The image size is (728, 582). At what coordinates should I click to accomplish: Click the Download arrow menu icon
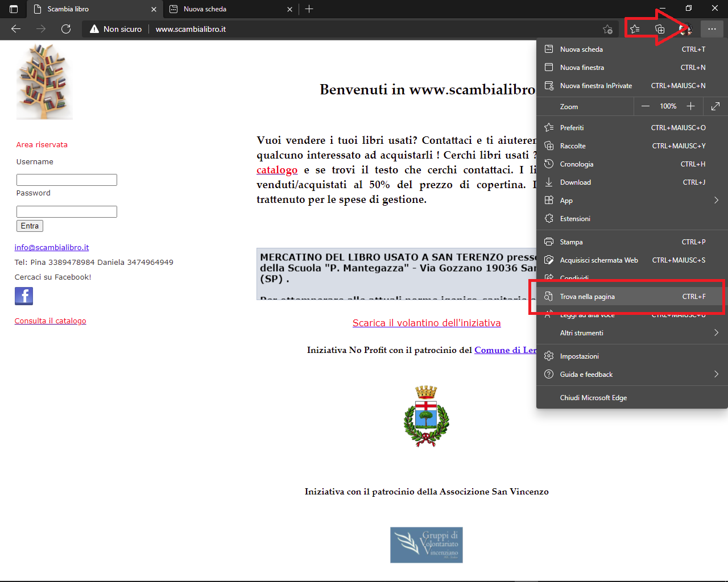[x=549, y=182]
